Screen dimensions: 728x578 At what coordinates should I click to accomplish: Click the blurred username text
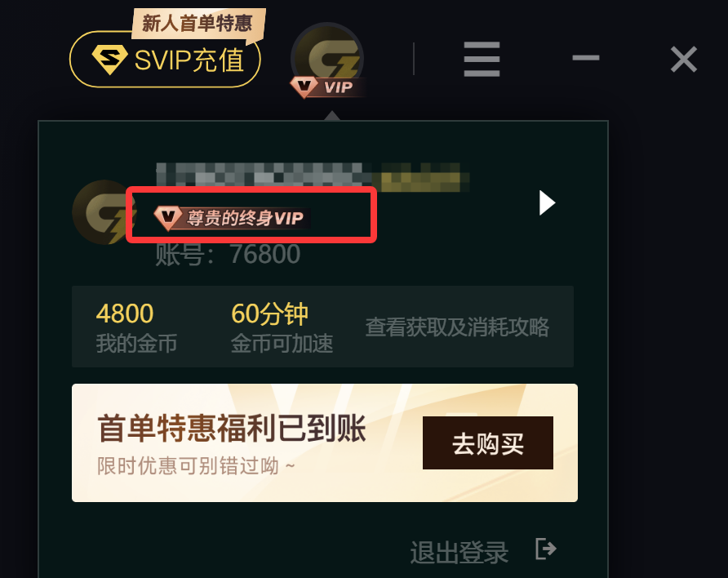313,177
